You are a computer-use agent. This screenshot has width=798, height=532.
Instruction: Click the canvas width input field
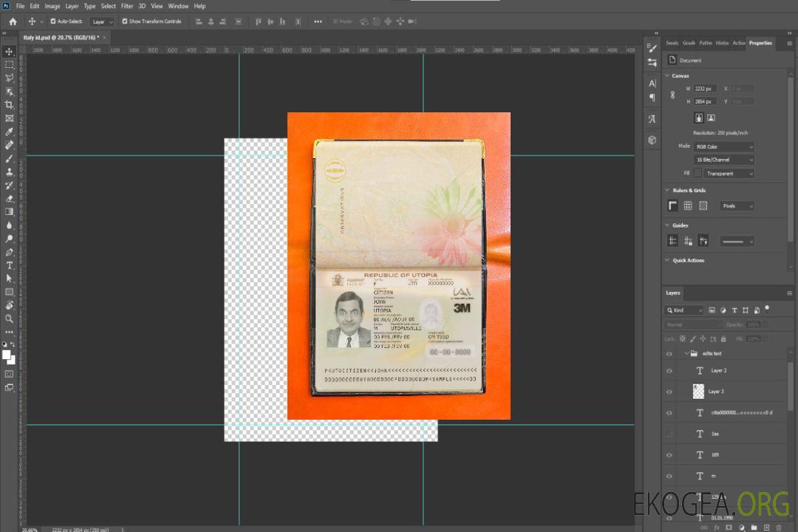coord(705,89)
